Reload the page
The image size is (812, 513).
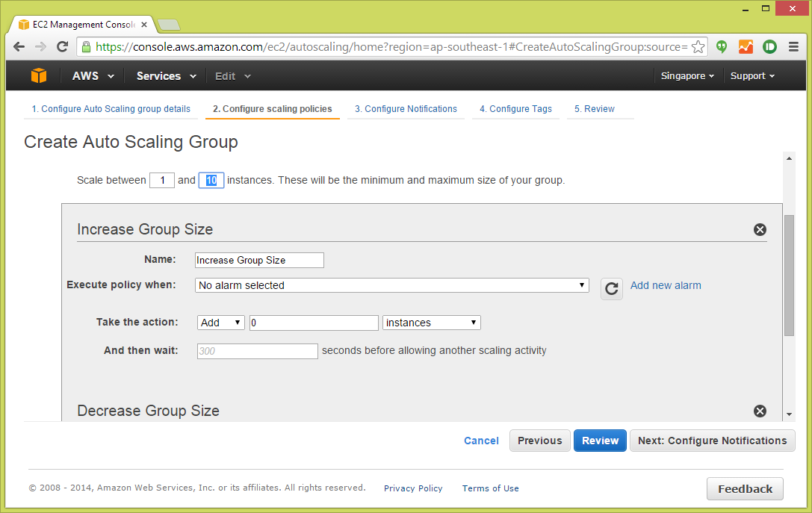click(62, 46)
